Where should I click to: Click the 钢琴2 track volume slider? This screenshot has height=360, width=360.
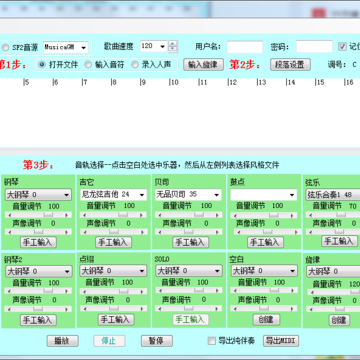point(38,292)
